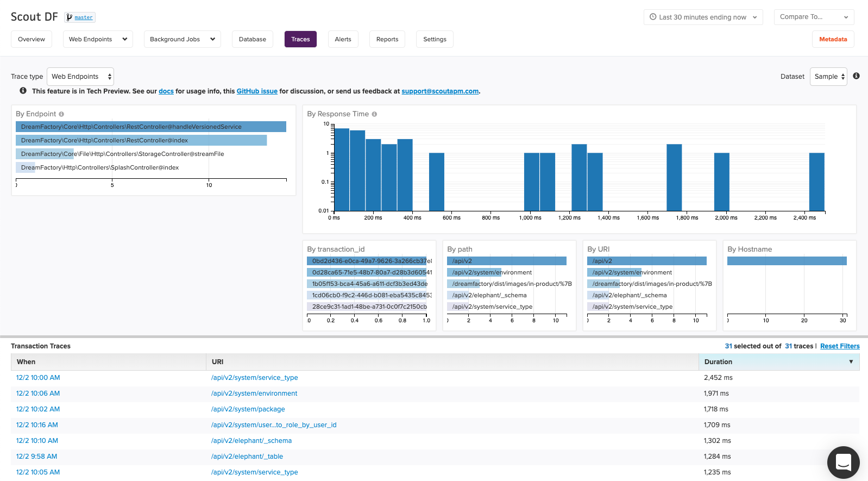Click the support@scoutapm.com email link
This screenshot has width=868, height=481.
[x=440, y=91]
